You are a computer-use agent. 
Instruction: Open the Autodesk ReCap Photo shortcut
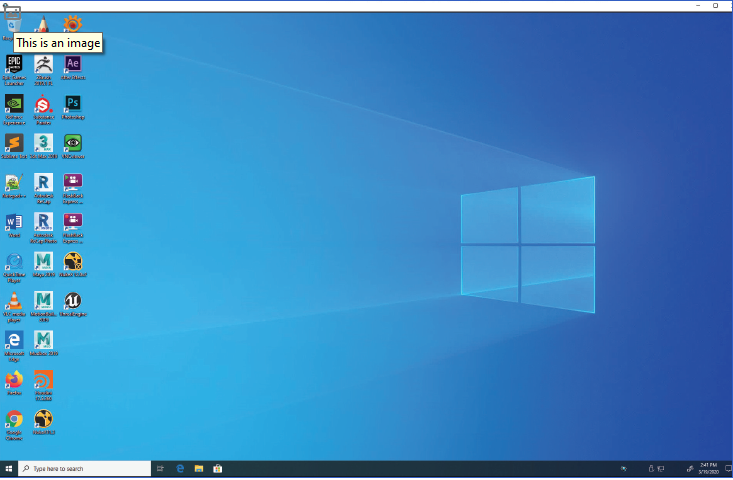43,228
